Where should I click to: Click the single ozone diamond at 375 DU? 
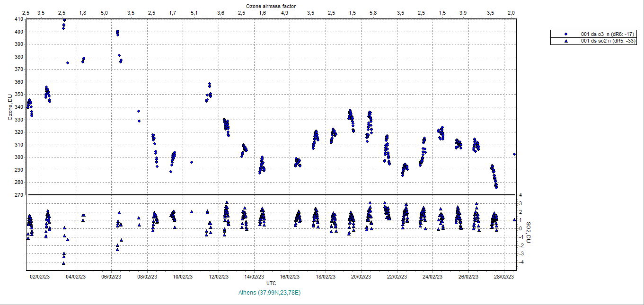[x=68, y=63]
